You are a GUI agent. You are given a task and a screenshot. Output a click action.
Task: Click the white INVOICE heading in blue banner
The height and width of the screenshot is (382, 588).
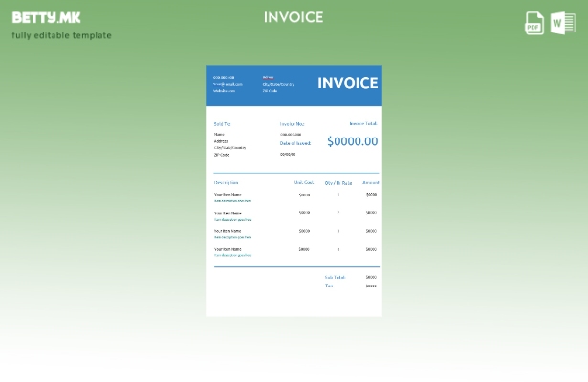point(347,83)
